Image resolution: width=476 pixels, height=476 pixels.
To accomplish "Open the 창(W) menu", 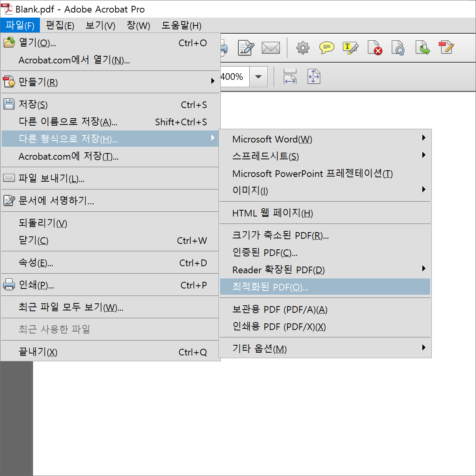I will click(139, 25).
